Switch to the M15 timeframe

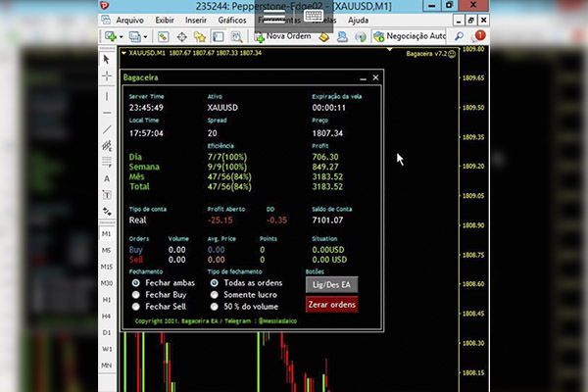pos(107,268)
